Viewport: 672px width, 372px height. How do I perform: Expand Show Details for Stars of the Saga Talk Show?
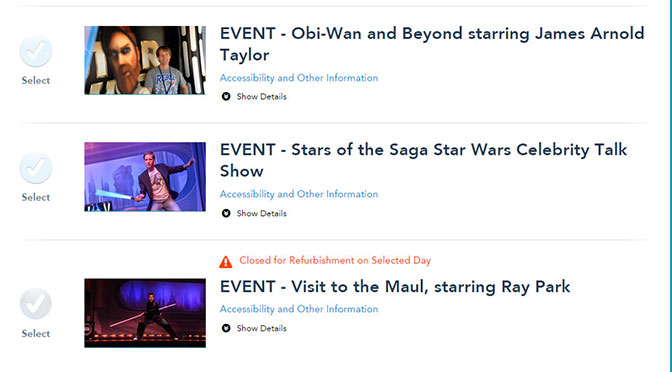click(x=261, y=213)
